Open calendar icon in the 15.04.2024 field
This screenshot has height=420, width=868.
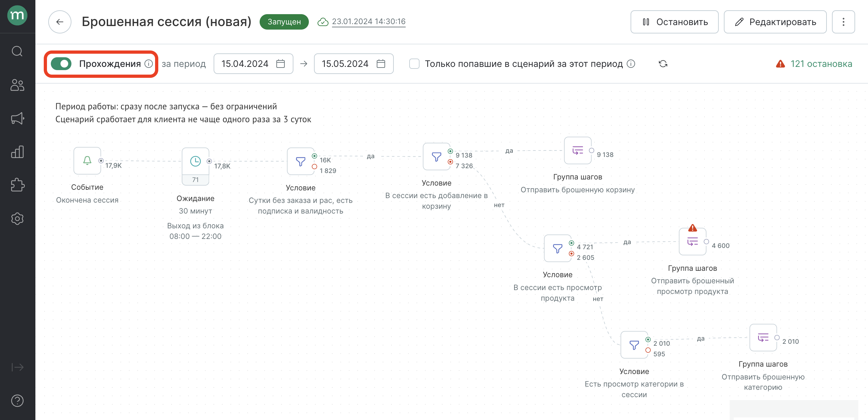tap(280, 64)
